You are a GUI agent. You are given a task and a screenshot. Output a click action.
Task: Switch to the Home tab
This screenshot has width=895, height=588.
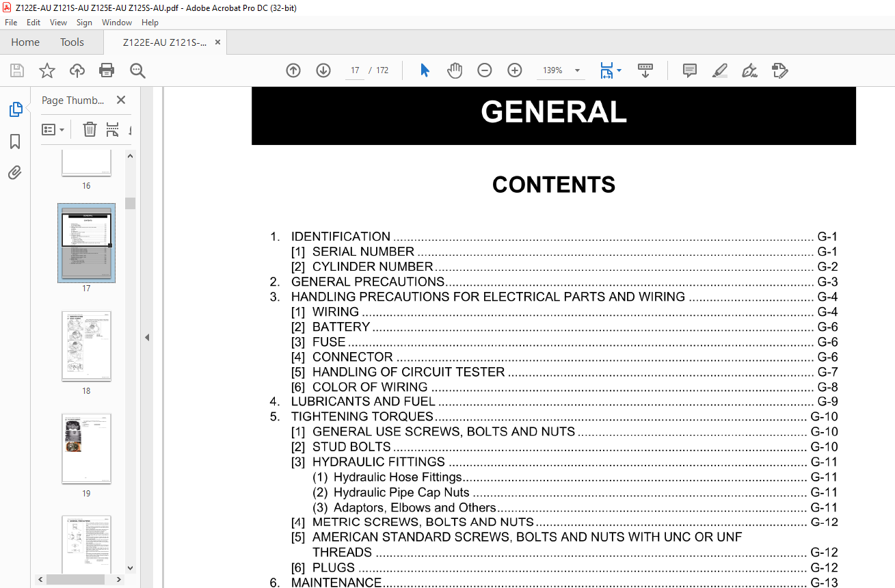[25, 42]
